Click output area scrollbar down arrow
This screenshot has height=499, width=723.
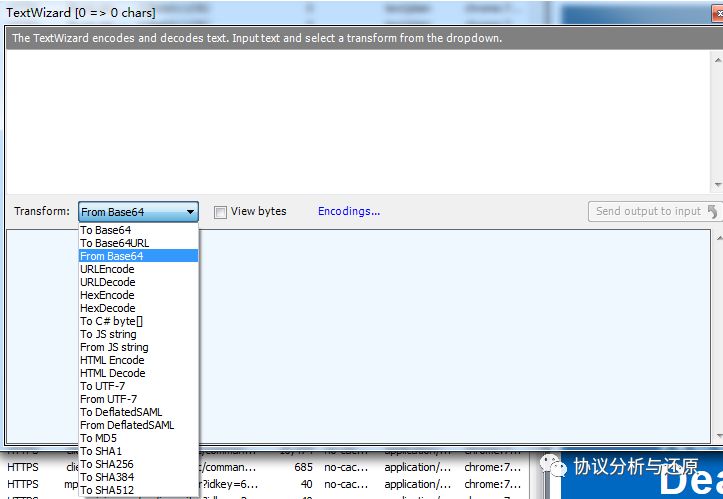point(718,435)
